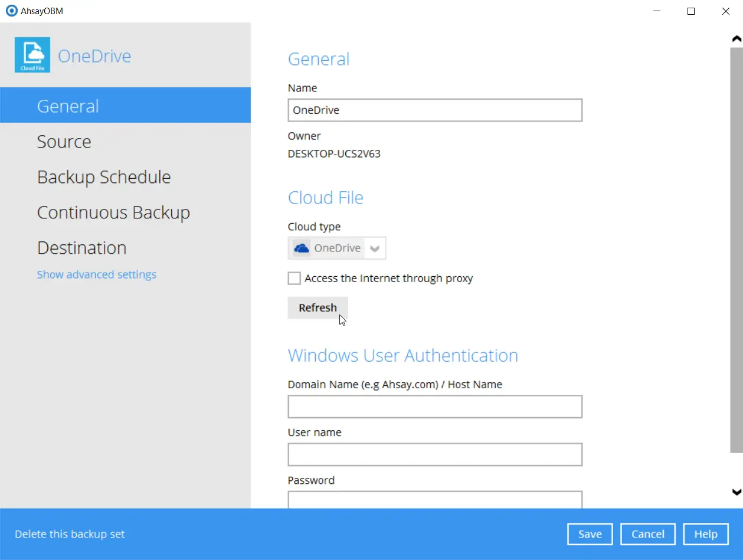Select the OneDrive cloud icon in Cloud type
Viewport: 743px width, 560px height.
pos(301,248)
